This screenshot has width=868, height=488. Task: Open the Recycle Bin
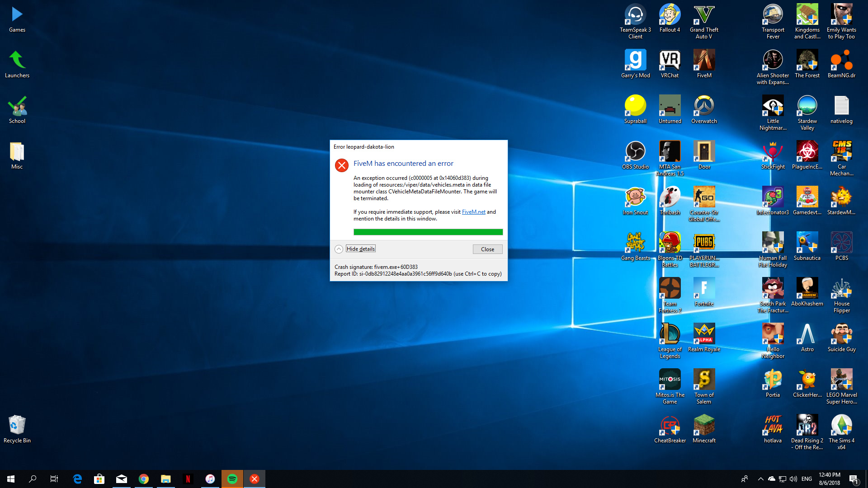point(17,429)
